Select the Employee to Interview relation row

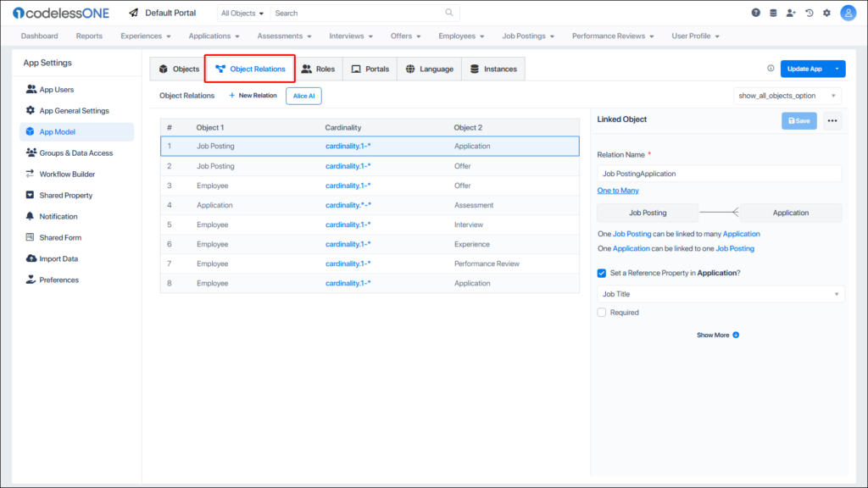point(370,225)
